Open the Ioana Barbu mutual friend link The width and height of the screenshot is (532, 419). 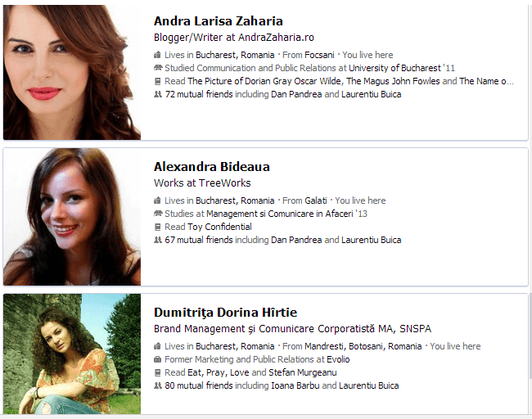[x=295, y=385]
